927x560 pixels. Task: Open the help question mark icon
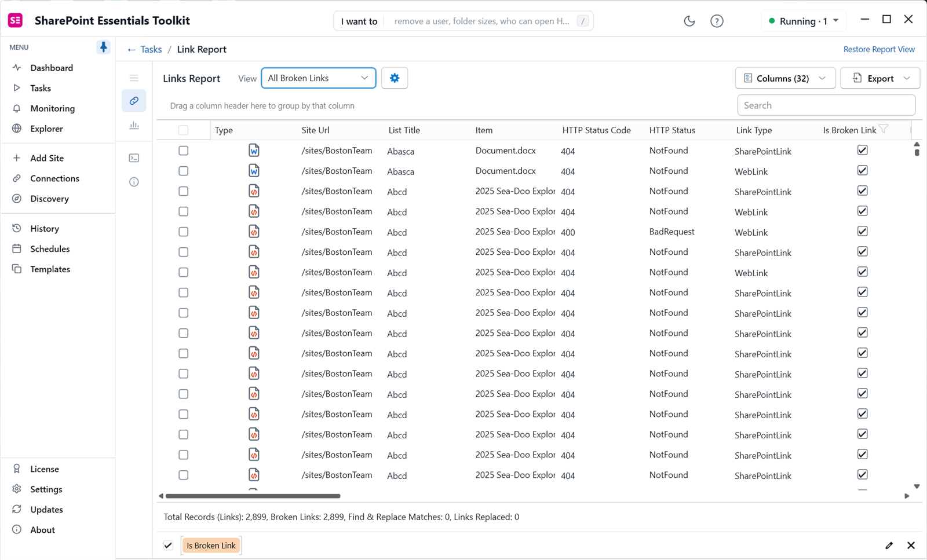point(717,21)
